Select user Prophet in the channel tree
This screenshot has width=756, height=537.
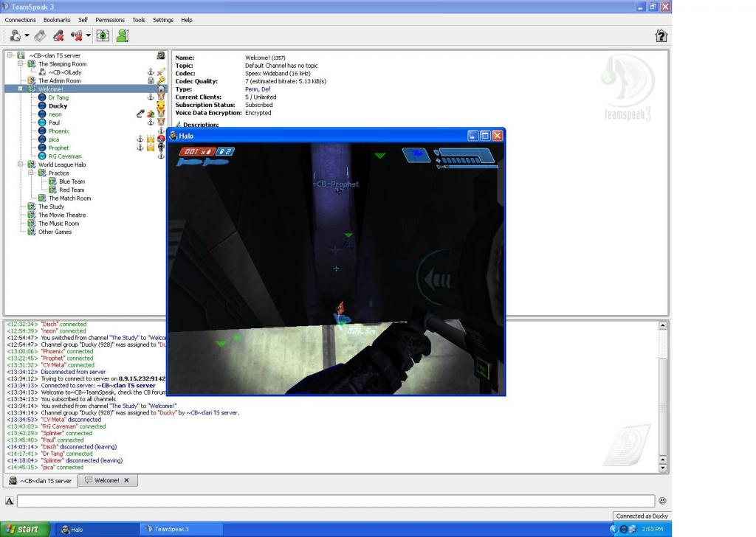59,148
